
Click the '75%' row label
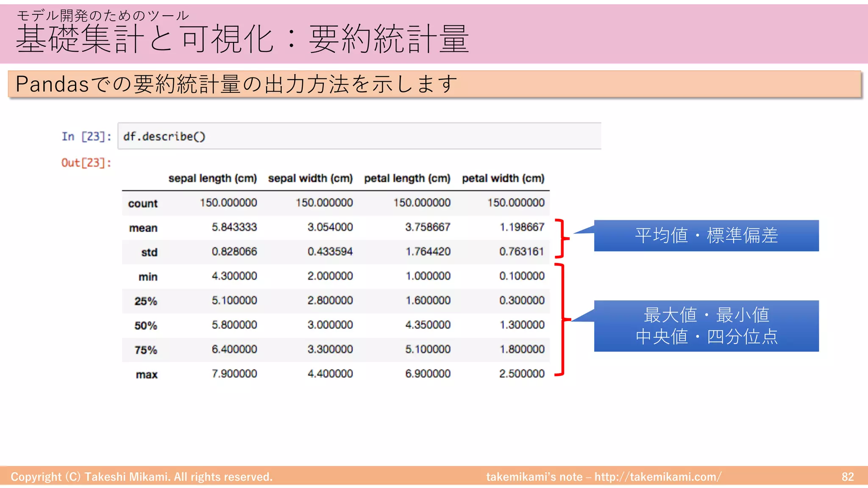point(146,350)
